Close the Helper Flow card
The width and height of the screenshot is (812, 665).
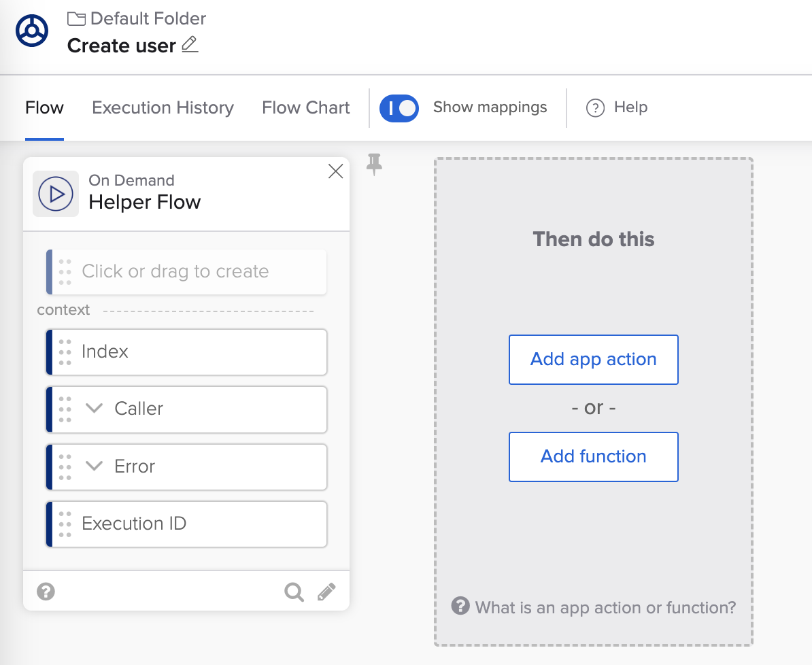coord(335,171)
